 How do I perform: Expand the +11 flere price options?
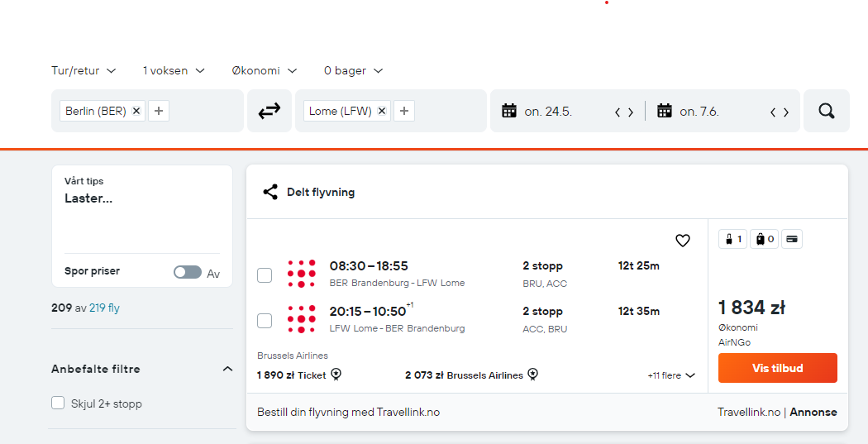(x=671, y=375)
